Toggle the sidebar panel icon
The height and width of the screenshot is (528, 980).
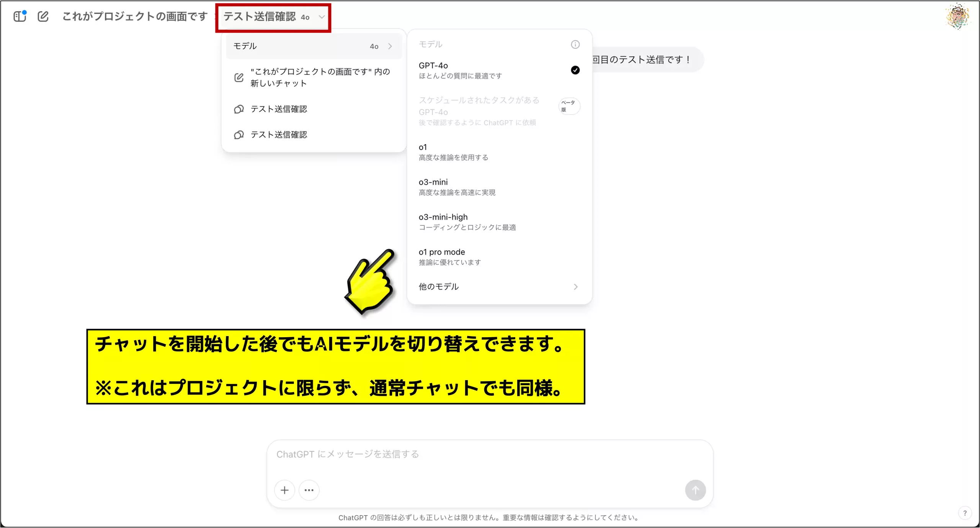[20, 16]
